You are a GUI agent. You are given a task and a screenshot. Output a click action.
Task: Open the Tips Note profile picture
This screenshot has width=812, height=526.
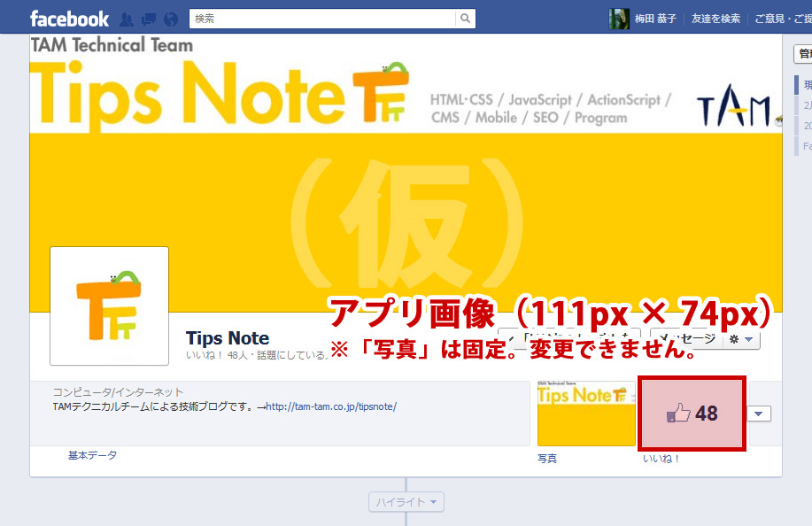click(x=109, y=306)
